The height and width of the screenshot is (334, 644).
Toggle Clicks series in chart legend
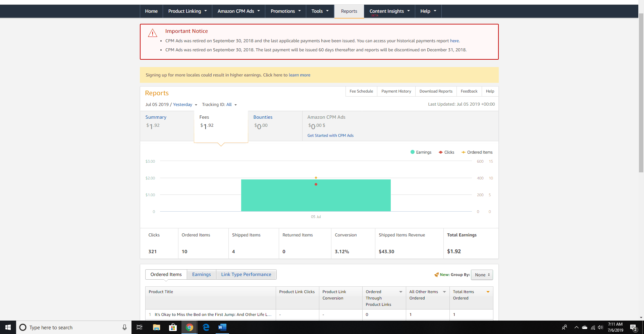click(446, 152)
